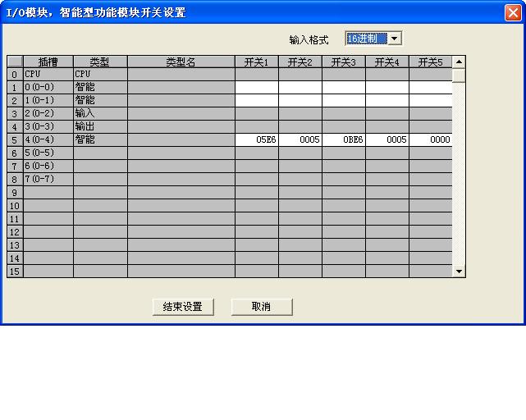Image resolution: width=526 pixels, height=420 pixels.
Task: Select the 开关5 cell containing 0000
Action: pos(431,140)
